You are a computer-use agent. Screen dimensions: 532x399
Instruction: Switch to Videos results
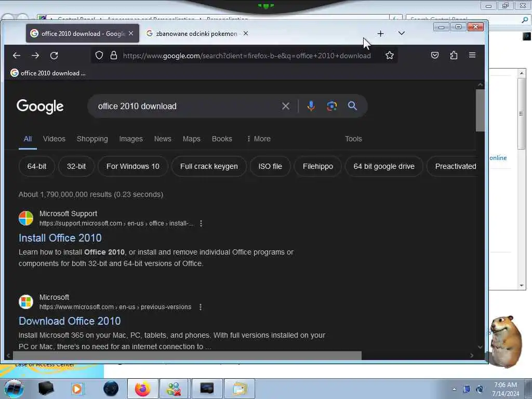tap(54, 139)
